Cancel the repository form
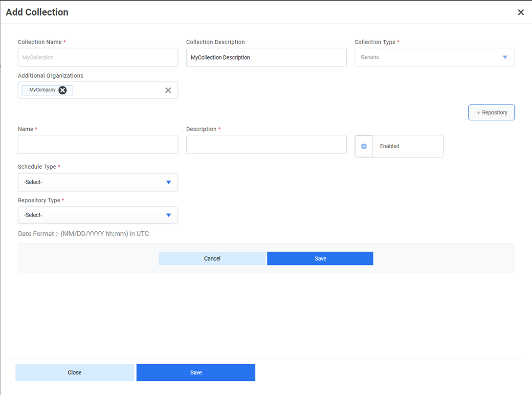 tap(212, 259)
